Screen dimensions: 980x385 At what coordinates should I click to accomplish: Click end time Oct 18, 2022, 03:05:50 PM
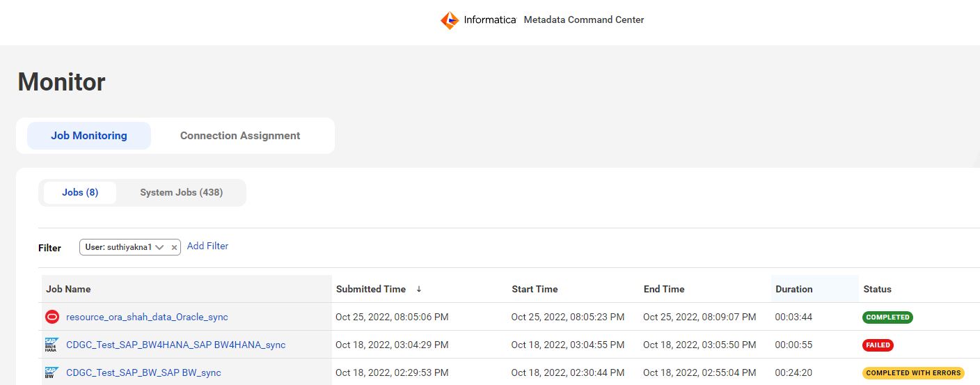[700, 345]
